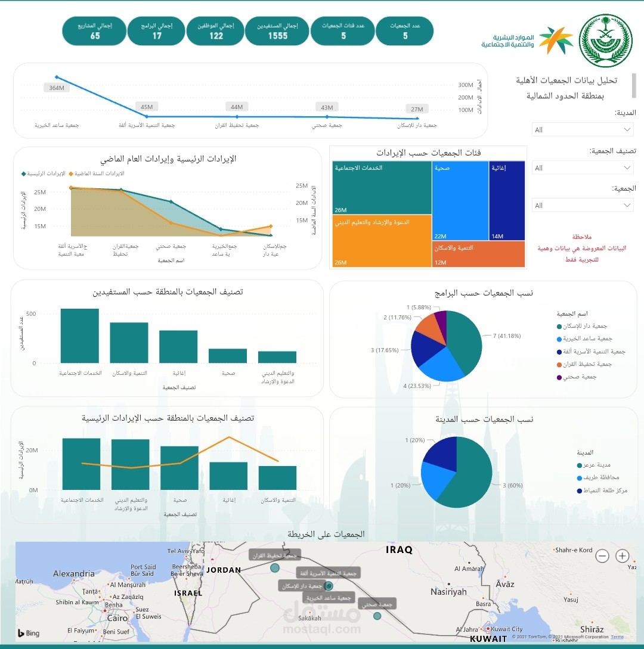Image resolution: width=644 pixels, height=649 pixels.
Task: Zoom in the map with plus button
Action: pos(622,556)
